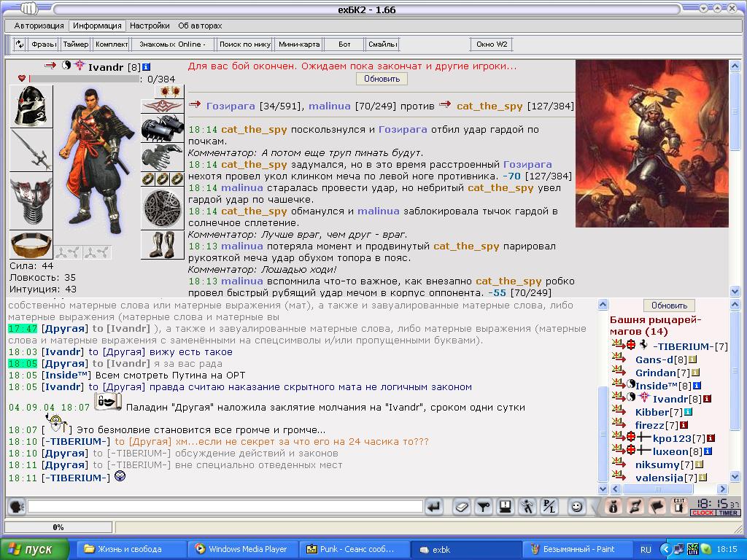Click the crossed swords icon near clock
The image size is (747, 560).
coord(635,507)
